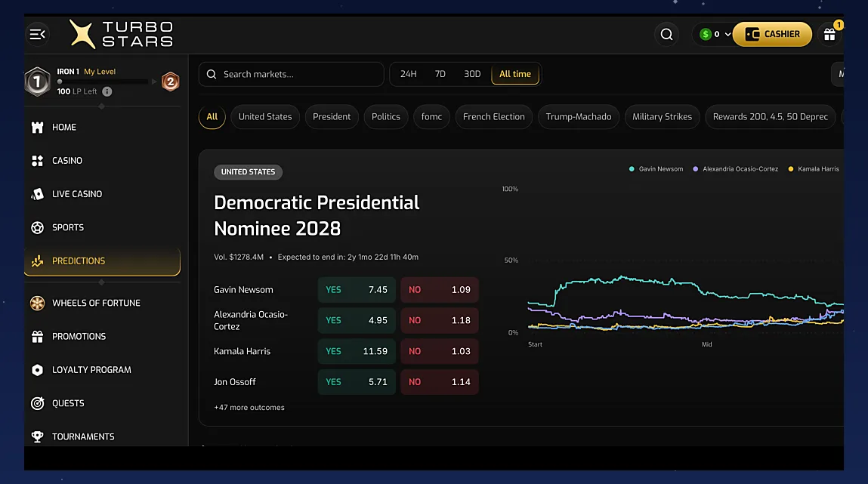This screenshot has height=484, width=868.
Task: Toggle Gavin Newsom chart legend
Action: 656,169
